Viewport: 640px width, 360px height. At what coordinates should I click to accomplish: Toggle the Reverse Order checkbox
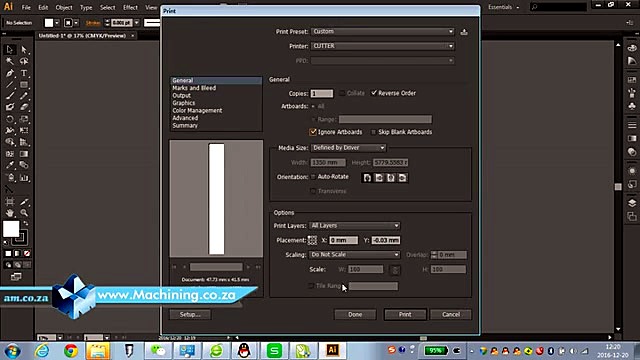click(374, 93)
